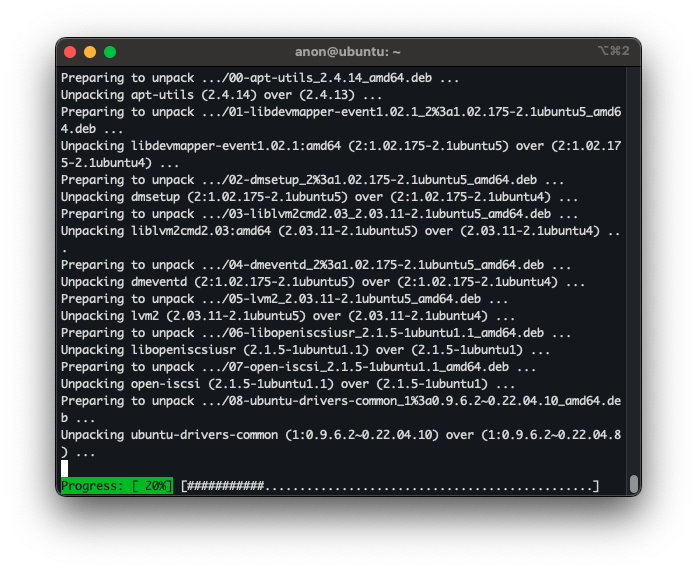This screenshot has height=570, width=697.
Task: Maximize the terminal using green button
Action: [110, 52]
